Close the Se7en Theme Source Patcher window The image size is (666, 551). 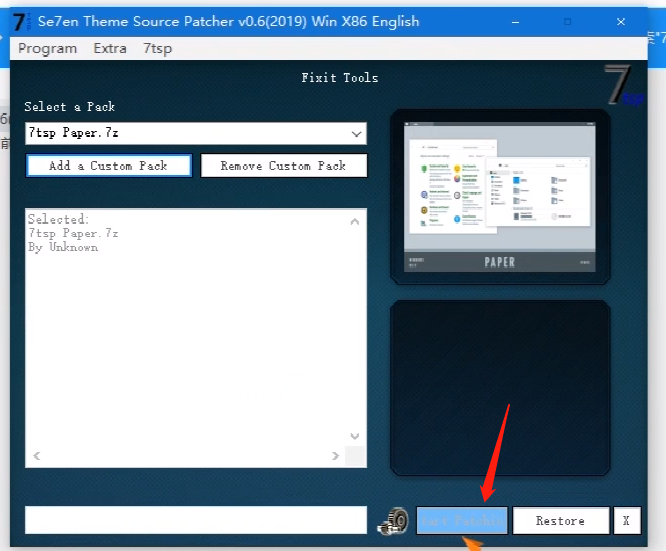click(x=621, y=22)
